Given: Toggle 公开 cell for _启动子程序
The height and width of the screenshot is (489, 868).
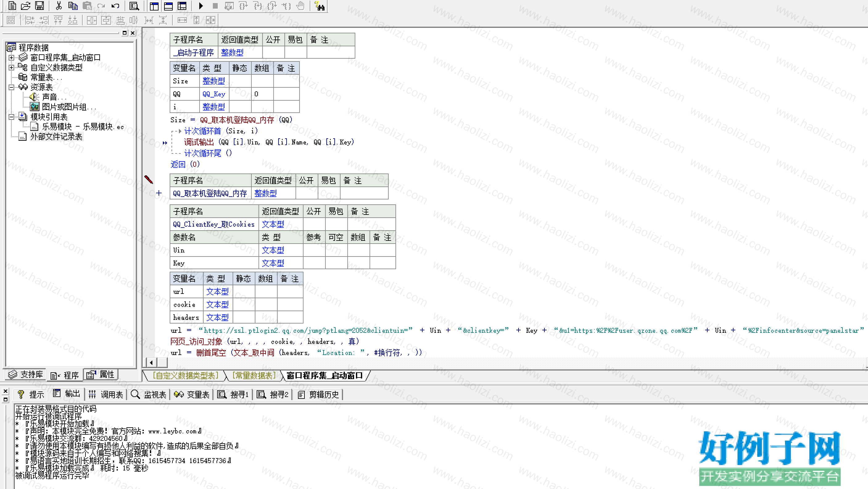Looking at the screenshot, I should 273,52.
